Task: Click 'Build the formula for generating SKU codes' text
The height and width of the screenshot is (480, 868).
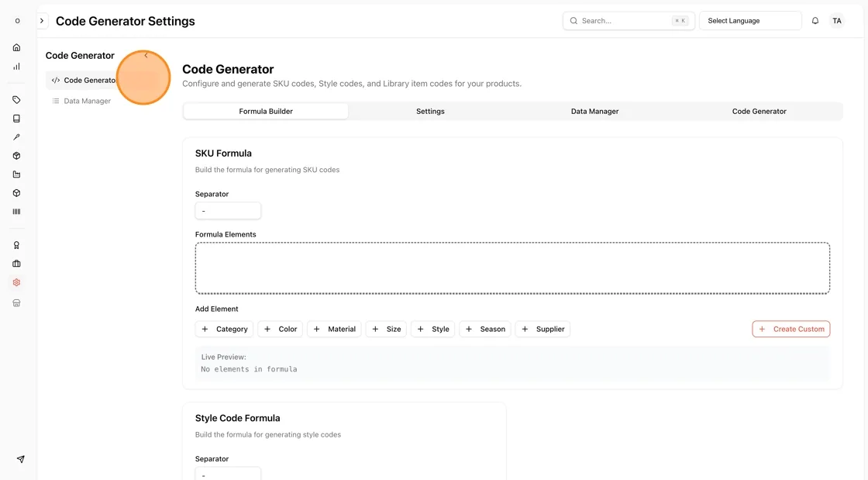Action: pyautogui.click(x=267, y=170)
